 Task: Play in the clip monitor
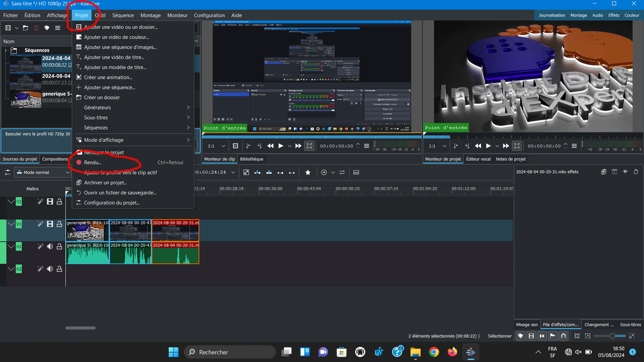coord(281,146)
